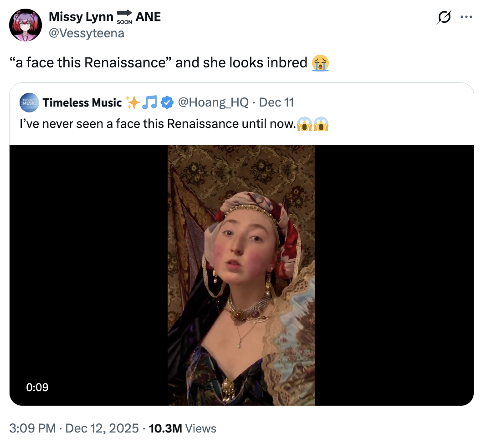Image resolution: width=481 pixels, height=448 pixels.
Task: Click the Dec 11 date on quoted post
Action: (276, 103)
